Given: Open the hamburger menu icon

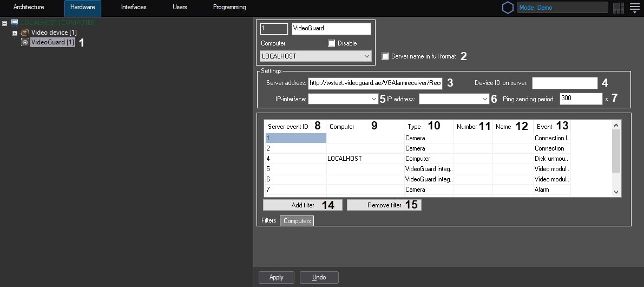Looking at the screenshot, I should pos(634,8).
